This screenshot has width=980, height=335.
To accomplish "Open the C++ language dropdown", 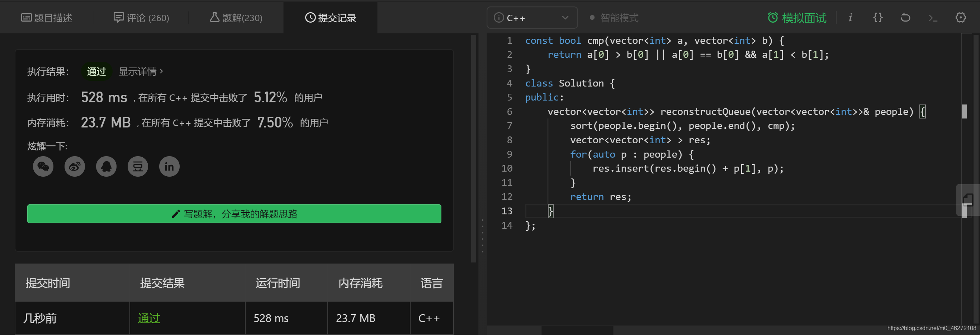I will click(x=532, y=18).
